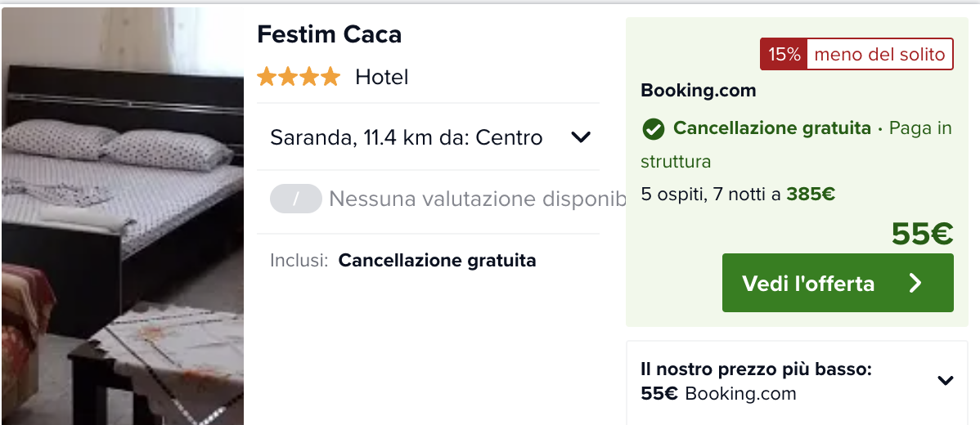Click the Hotel category label beside stars

pos(382,78)
